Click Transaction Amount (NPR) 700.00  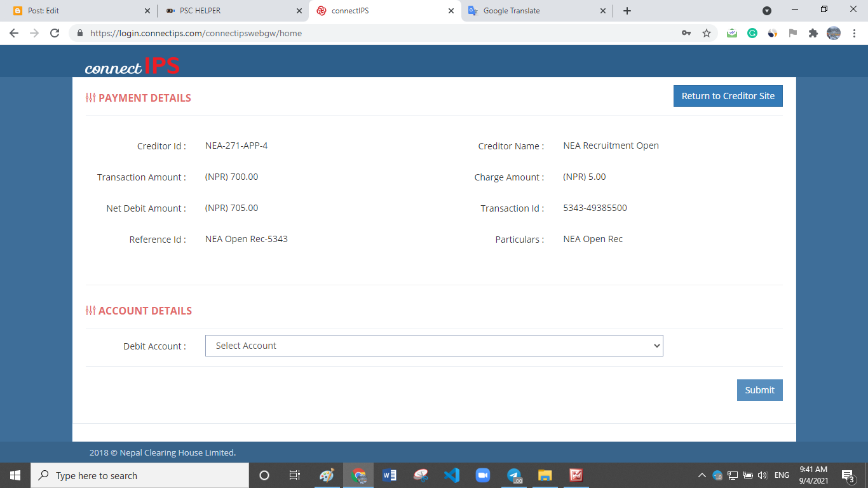[x=232, y=177]
